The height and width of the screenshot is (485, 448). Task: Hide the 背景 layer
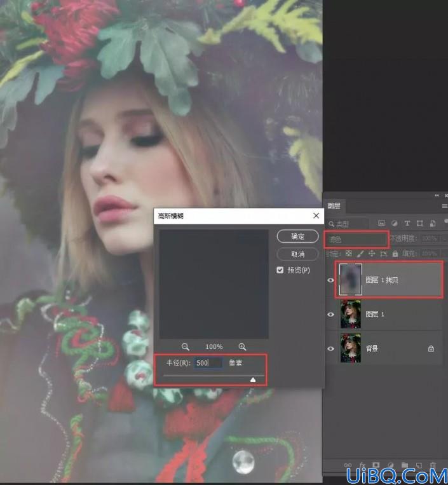tap(330, 348)
